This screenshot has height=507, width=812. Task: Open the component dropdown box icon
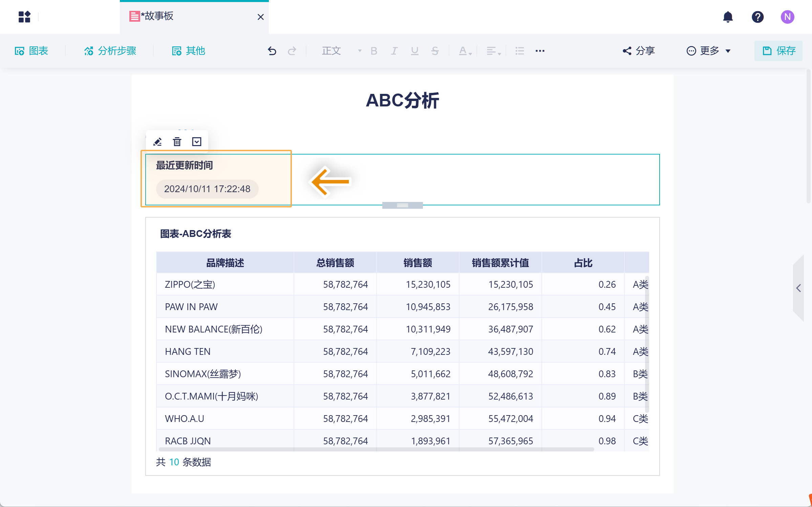click(197, 142)
